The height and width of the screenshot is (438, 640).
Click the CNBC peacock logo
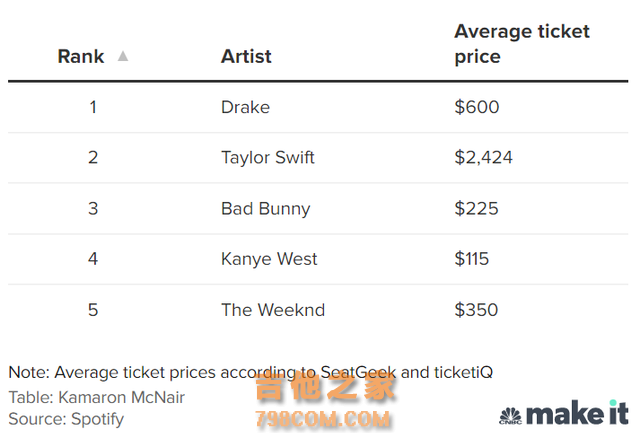[x=510, y=416]
